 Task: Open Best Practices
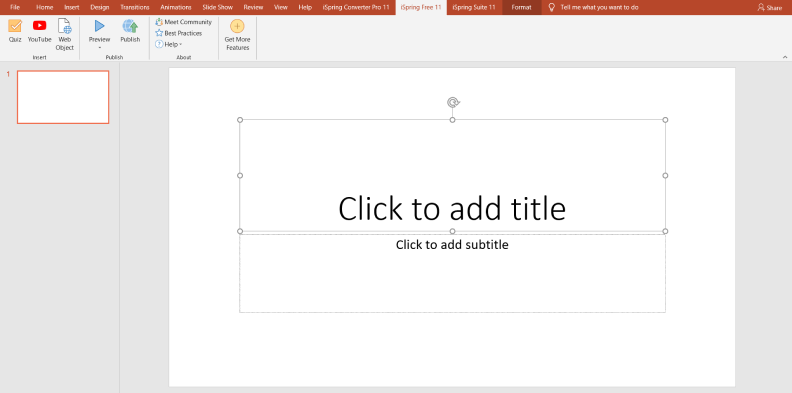tap(179, 33)
